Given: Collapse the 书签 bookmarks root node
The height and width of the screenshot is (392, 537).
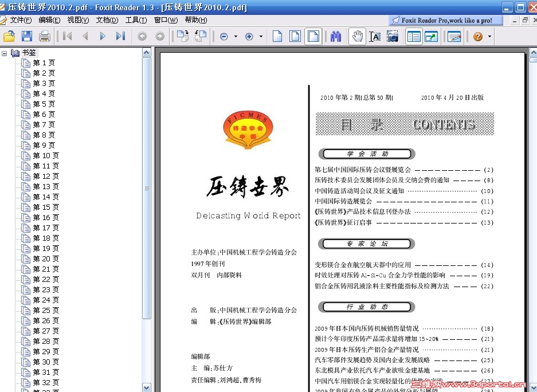Looking at the screenshot, I should [x=4, y=53].
